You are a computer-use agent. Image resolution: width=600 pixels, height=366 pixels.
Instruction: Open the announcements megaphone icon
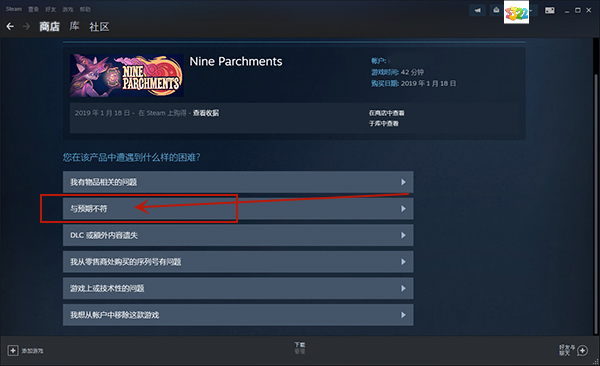pyautogui.click(x=477, y=10)
